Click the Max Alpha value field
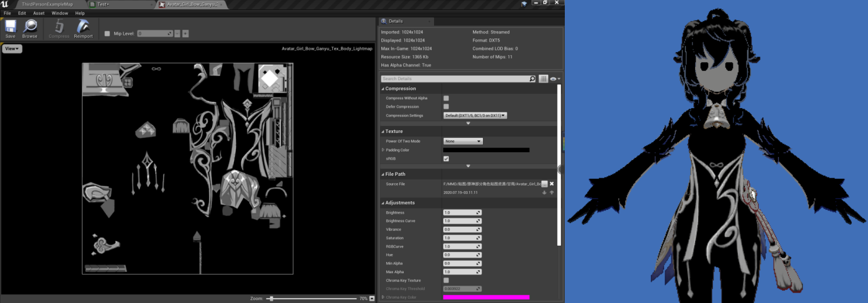The image size is (868, 303). pyautogui.click(x=463, y=272)
